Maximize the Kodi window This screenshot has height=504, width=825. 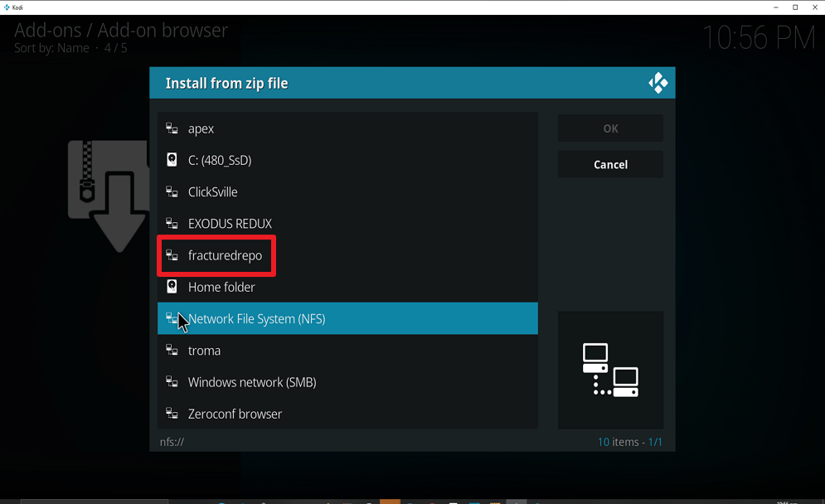795,7
